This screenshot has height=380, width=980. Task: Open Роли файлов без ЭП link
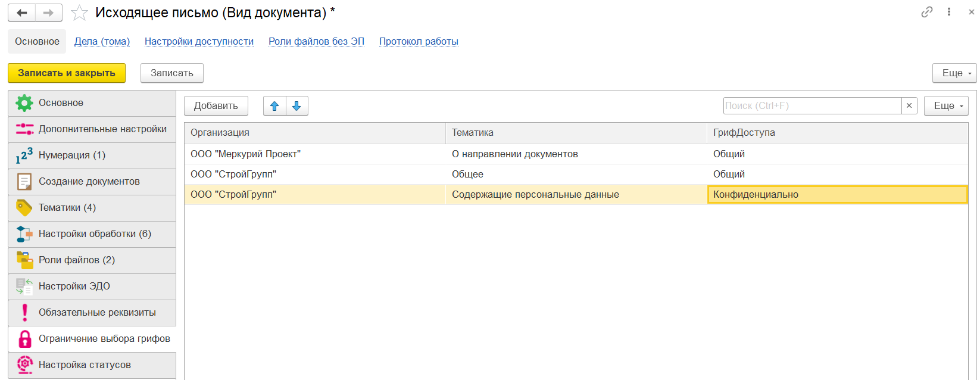[x=316, y=42]
